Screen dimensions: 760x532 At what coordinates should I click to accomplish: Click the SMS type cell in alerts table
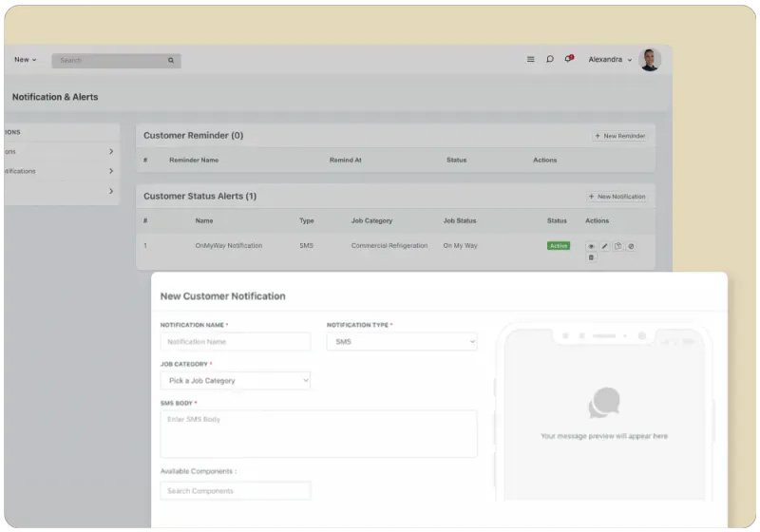coord(306,246)
